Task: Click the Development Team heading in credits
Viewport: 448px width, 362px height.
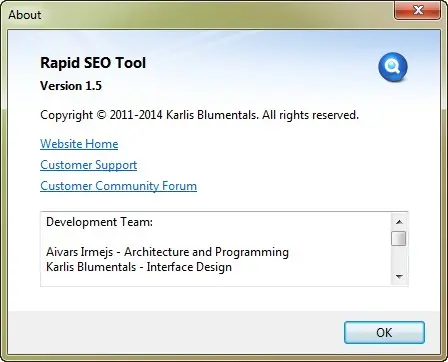Action: click(x=99, y=222)
